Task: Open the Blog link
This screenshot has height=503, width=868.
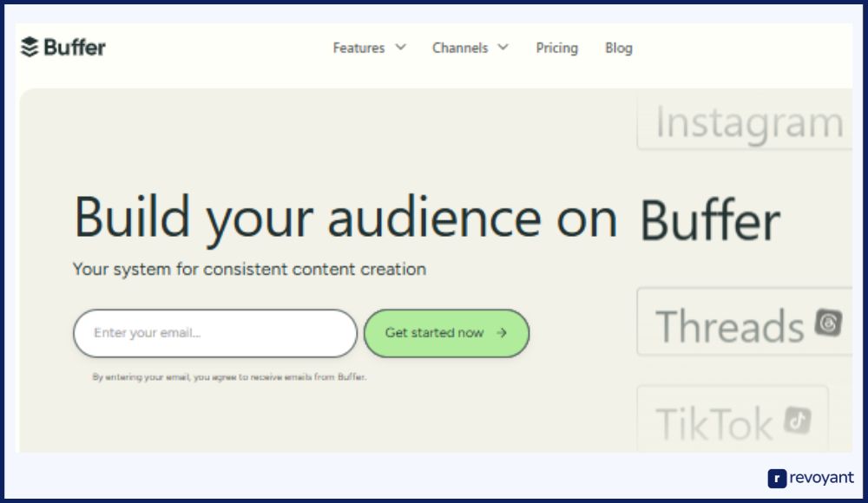Action: click(619, 49)
